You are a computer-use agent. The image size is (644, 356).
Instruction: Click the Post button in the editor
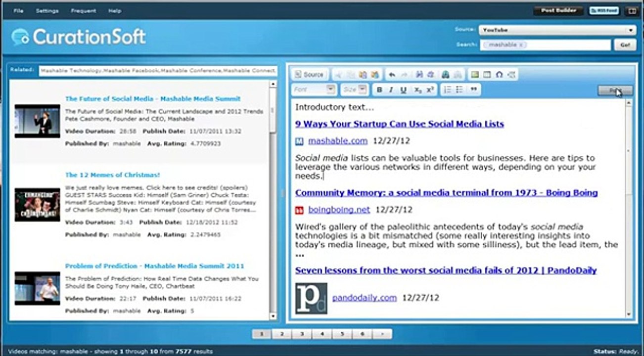(x=615, y=90)
